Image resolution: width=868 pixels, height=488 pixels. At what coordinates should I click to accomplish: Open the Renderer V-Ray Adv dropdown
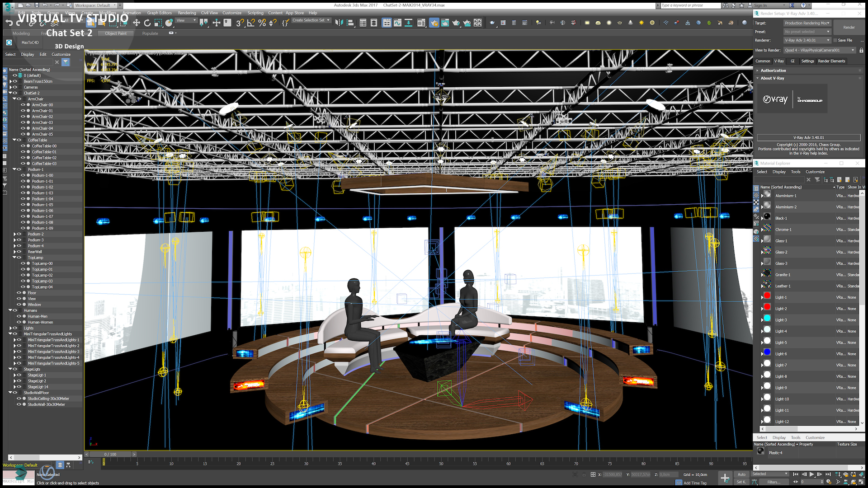click(x=807, y=40)
